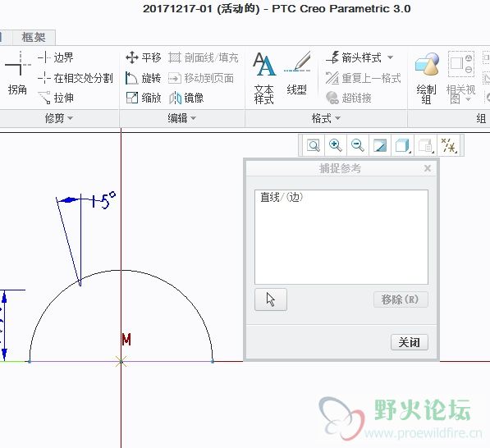This screenshot has height=448, width=490.
Task: Switch to the 框架 ribbon tab
Action: (34, 38)
